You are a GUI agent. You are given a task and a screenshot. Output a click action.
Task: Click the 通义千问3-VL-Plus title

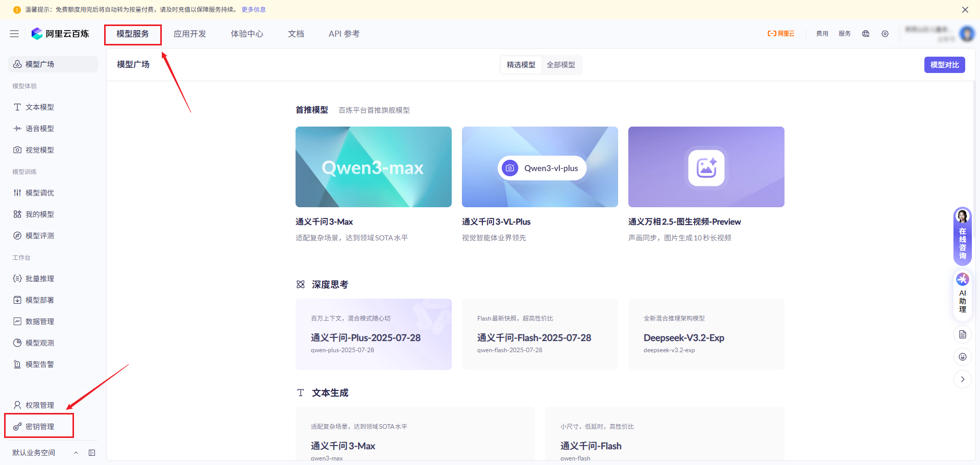click(496, 222)
